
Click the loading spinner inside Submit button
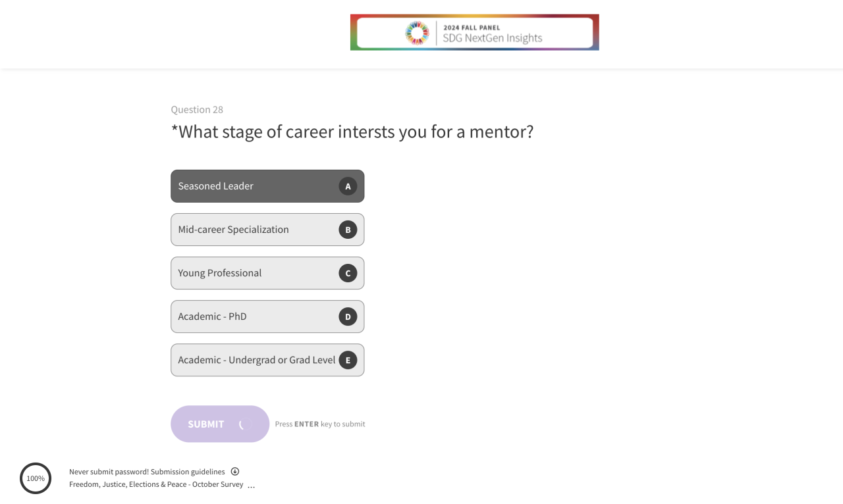(x=242, y=424)
